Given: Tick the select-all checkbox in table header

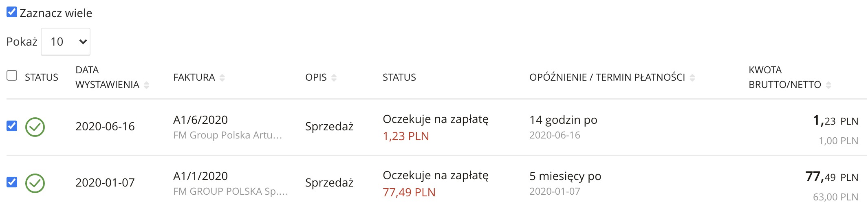Looking at the screenshot, I should pos(12,75).
